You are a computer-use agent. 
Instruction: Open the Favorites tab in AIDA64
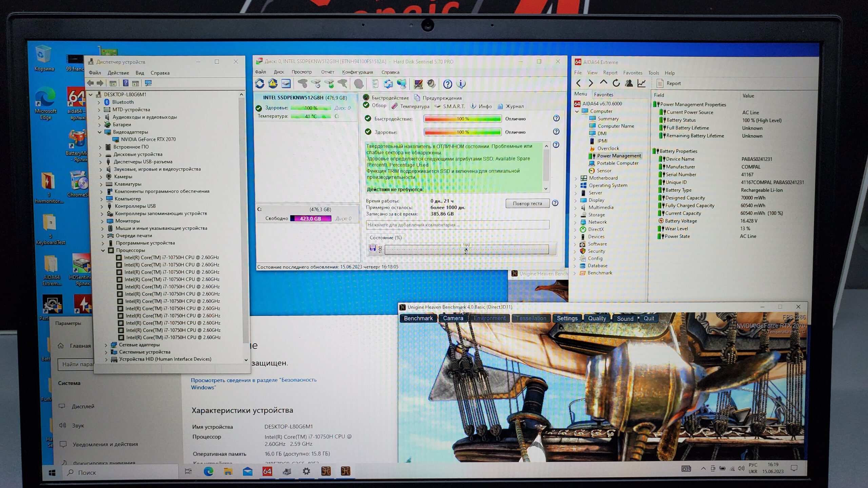604,95
